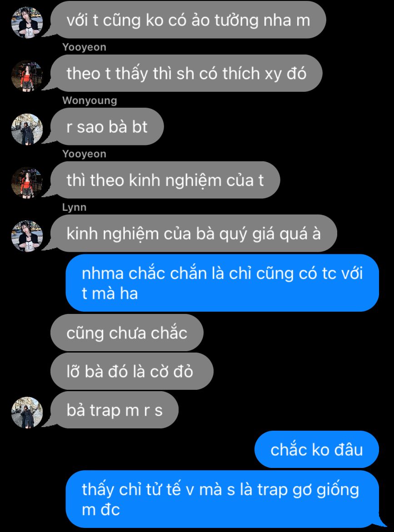Tap the blue 'chắc ko đâu' bubble
This screenshot has width=394, height=532.
tap(317, 450)
